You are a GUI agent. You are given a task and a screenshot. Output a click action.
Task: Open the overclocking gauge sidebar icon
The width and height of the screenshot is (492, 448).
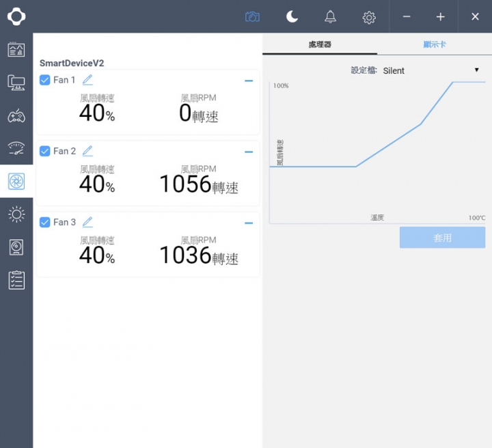[x=16, y=148]
